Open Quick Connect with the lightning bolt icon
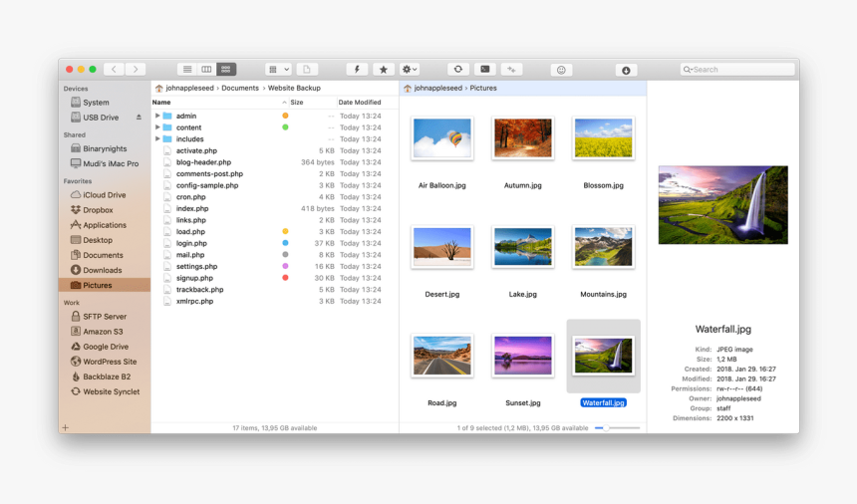The height and width of the screenshot is (504, 857). (x=357, y=70)
